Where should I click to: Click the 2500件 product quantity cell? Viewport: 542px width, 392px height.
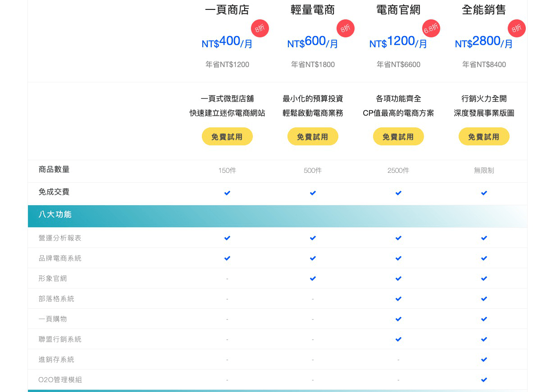coord(398,171)
